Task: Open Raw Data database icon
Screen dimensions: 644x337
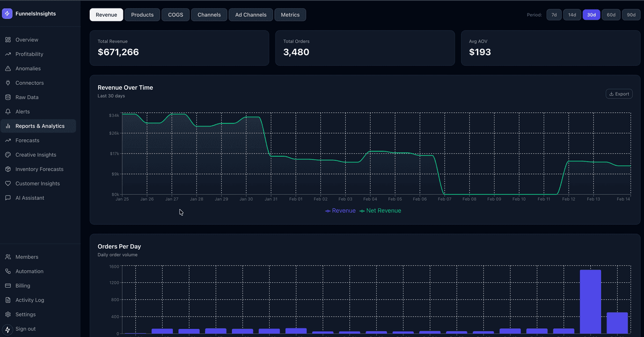Action: pyautogui.click(x=8, y=98)
